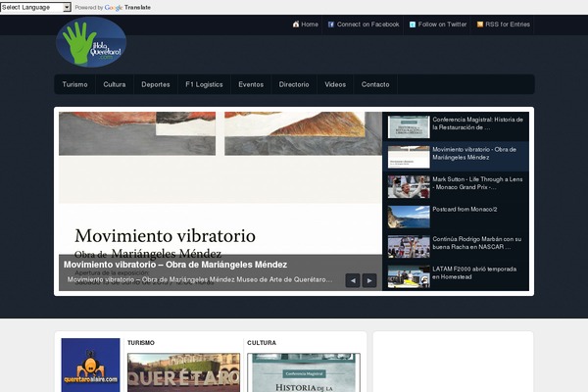Image resolution: width=588 pixels, height=392 pixels.
Task: Click the queretaroalaire.com banner
Action: click(x=91, y=365)
